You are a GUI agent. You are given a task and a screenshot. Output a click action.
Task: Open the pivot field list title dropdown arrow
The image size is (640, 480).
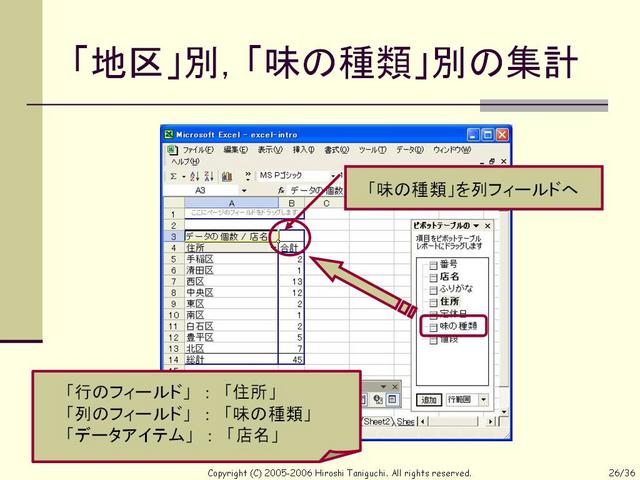pyautogui.click(x=476, y=226)
